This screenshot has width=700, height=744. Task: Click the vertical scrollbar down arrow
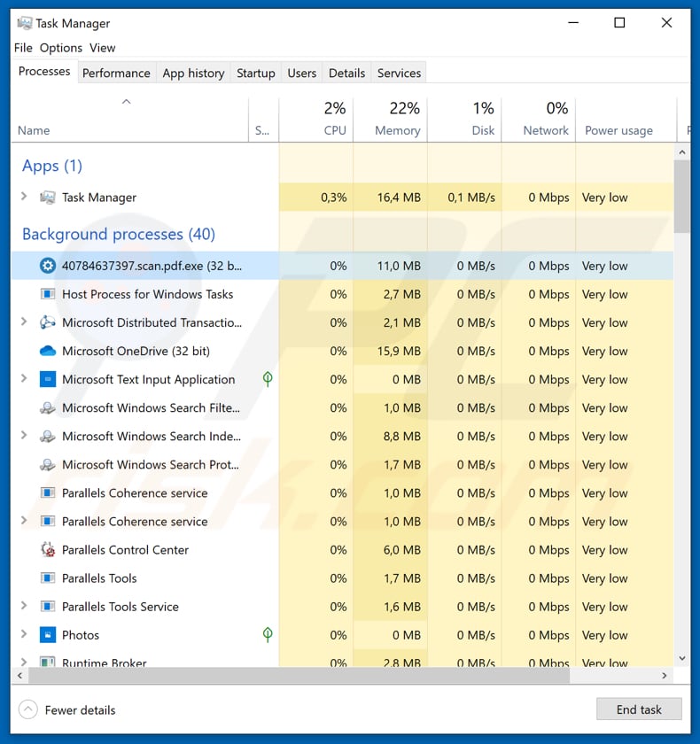pos(682,658)
